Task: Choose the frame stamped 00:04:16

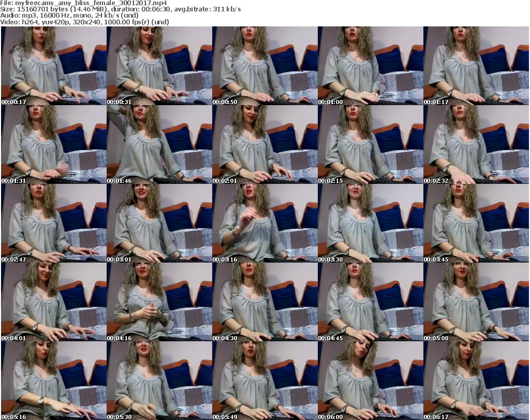Action: pos(159,302)
